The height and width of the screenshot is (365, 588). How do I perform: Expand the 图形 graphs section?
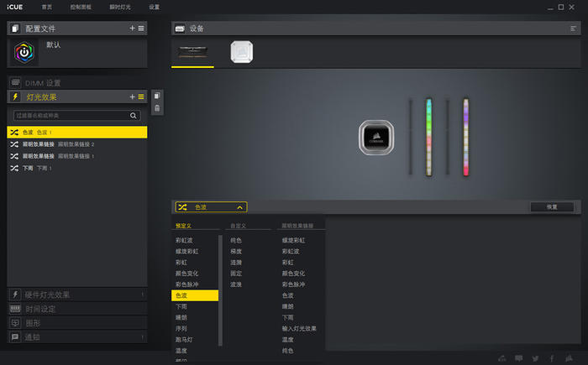click(77, 323)
